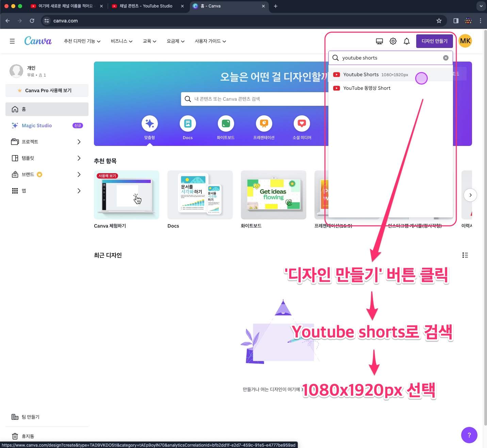This screenshot has height=448, width=487.
Task: Expand 교육 menu
Action: point(149,41)
